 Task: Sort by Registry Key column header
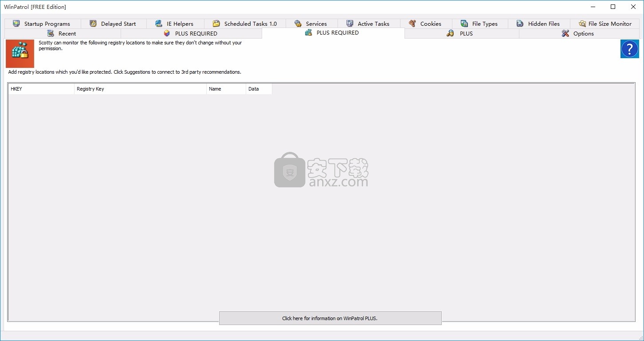click(141, 89)
